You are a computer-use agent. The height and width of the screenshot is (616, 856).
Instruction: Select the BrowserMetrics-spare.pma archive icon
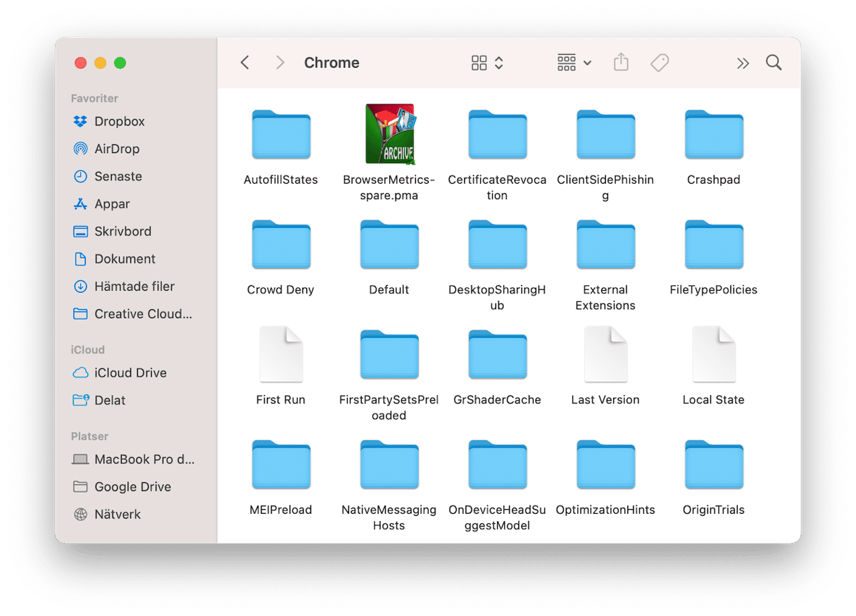click(x=389, y=134)
